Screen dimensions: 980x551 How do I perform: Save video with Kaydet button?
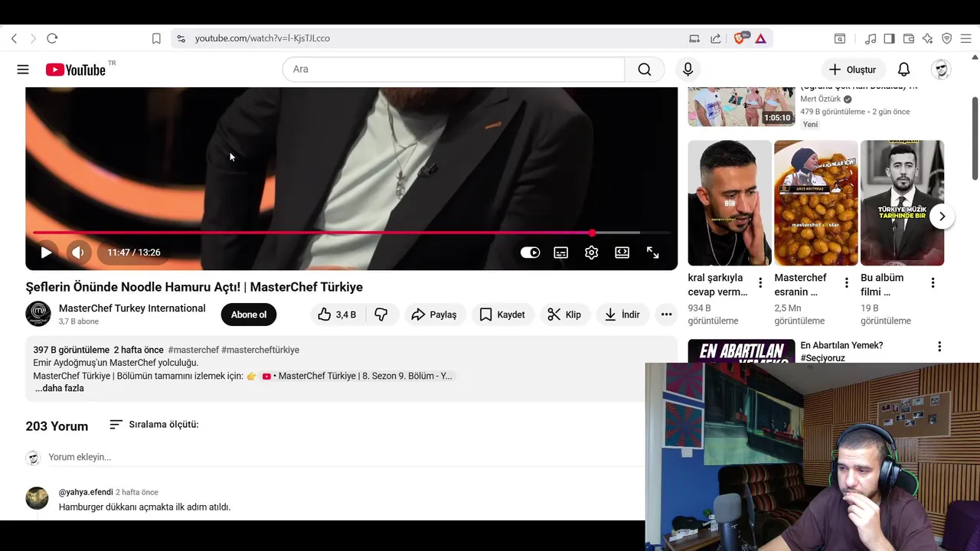click(502, 315)
